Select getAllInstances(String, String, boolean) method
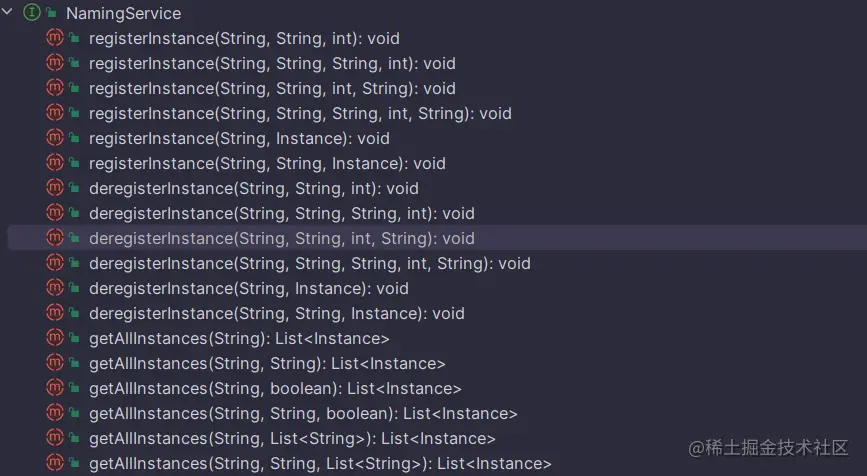 (x=303, y=414)
